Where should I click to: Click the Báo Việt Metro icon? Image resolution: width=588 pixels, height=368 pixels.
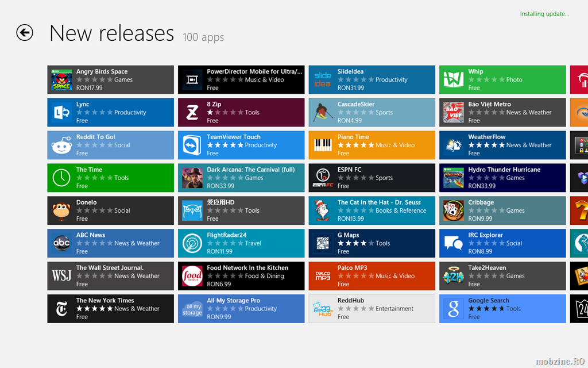click(454, 112)
